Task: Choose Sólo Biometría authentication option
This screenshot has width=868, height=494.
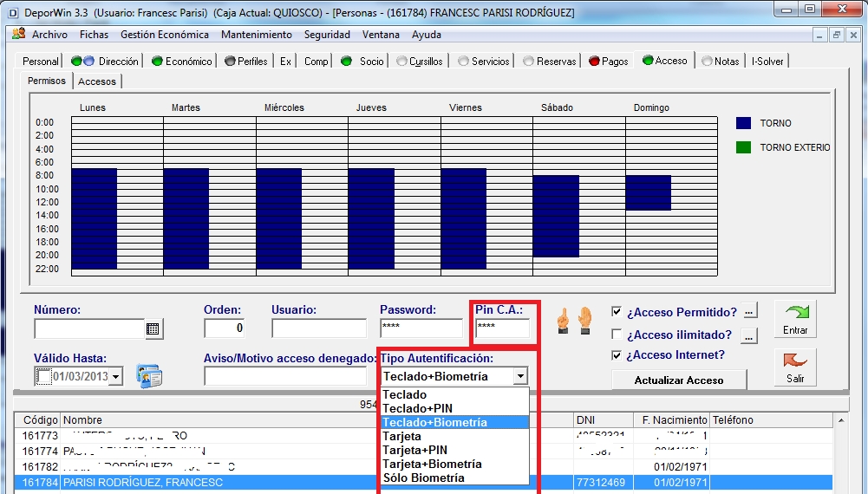Action: pyautogui.click(x=454, y=478)
